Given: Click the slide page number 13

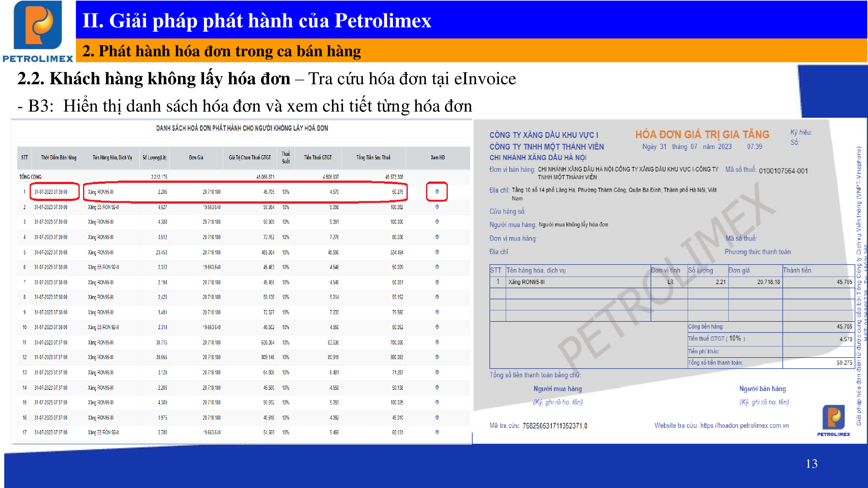Looking at the screenshot, I should point(811,464).
